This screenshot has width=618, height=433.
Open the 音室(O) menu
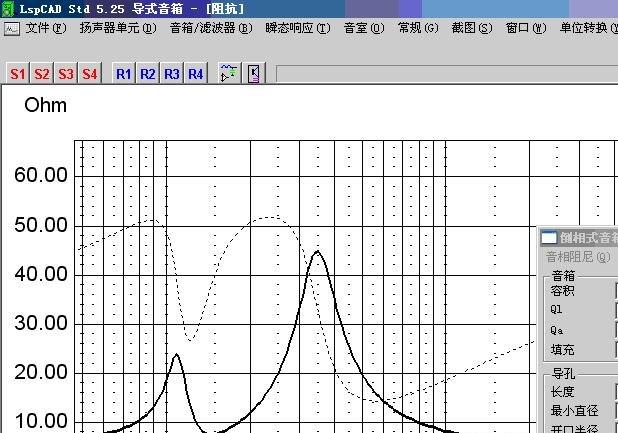pos(364,28)
